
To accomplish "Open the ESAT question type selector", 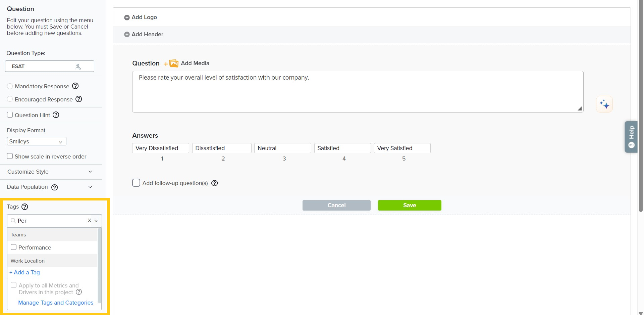I will (x=49, y=66).
